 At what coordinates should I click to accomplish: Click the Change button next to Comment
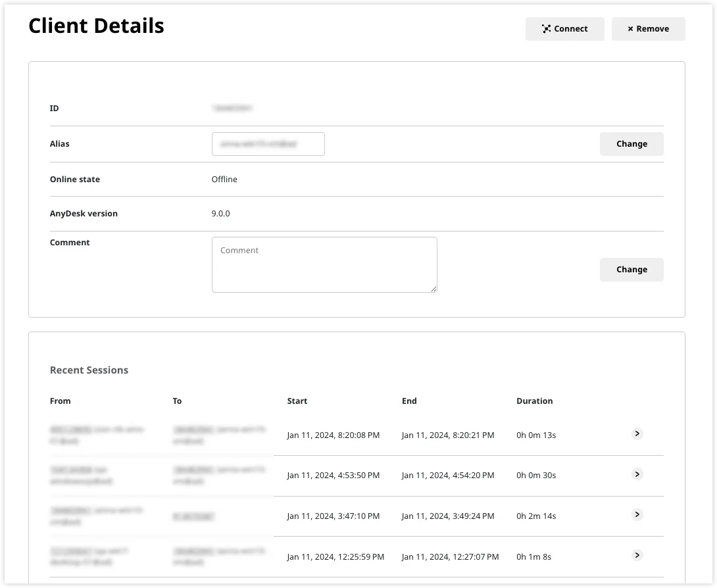631,270
